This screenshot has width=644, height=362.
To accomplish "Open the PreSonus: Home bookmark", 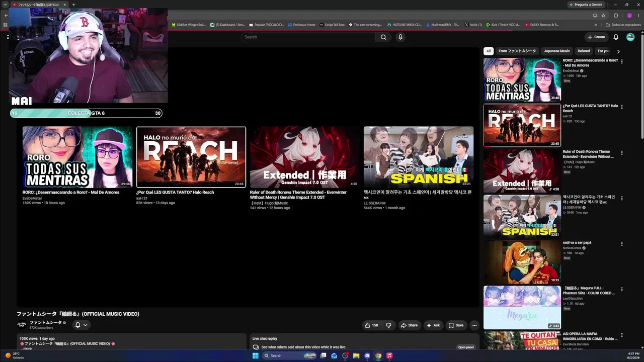I will tap(301, 25).
